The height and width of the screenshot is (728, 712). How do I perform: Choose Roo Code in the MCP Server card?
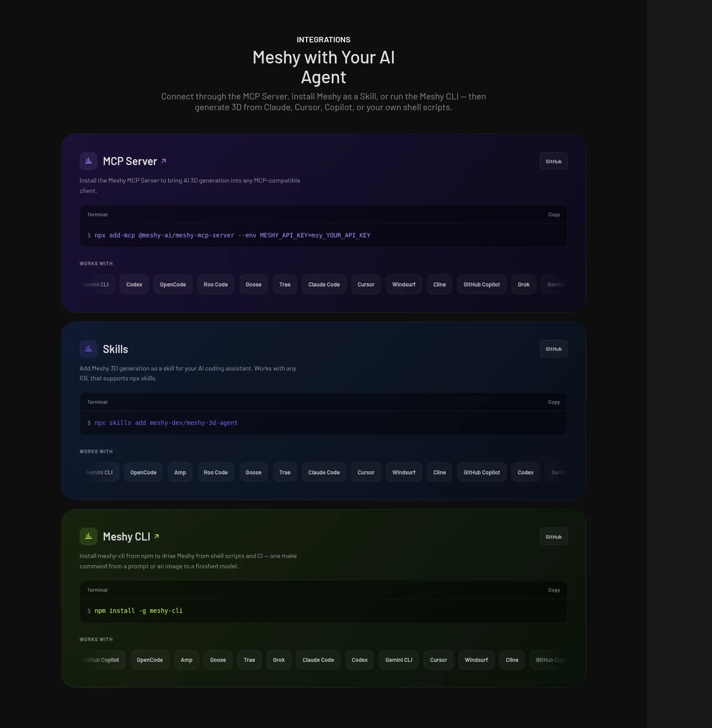(x=216, y=284)
